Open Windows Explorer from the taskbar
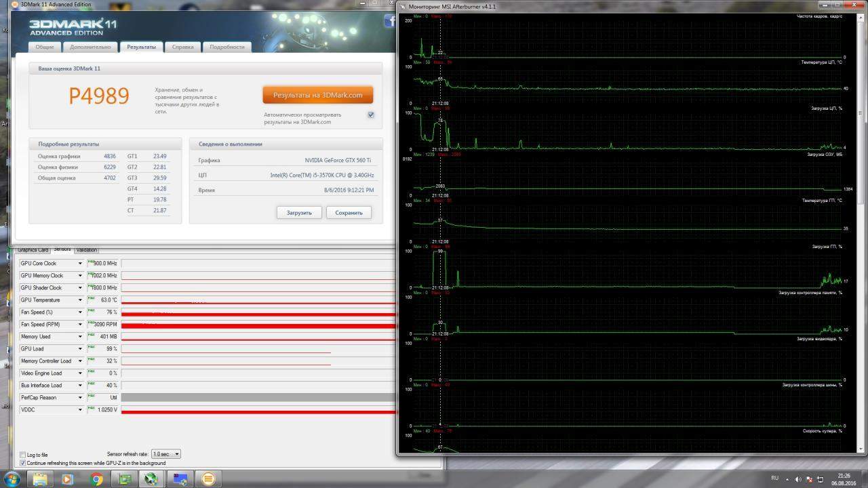Viewport: 868px width, 488px height. click(x=41, y=479)
